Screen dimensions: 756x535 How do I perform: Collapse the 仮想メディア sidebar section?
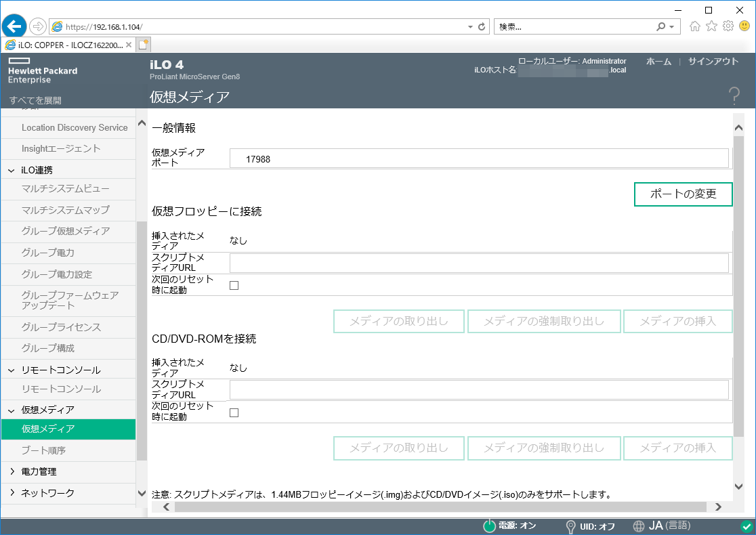[x=12, y=410]
